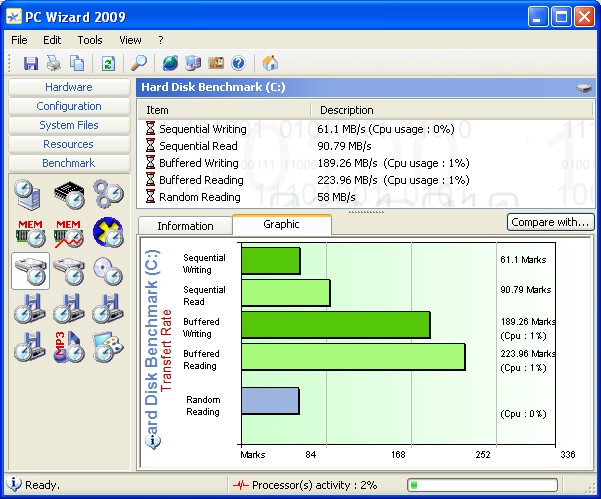Click the Description column header
Screen dimensions: 601x499
coord(452,110)
